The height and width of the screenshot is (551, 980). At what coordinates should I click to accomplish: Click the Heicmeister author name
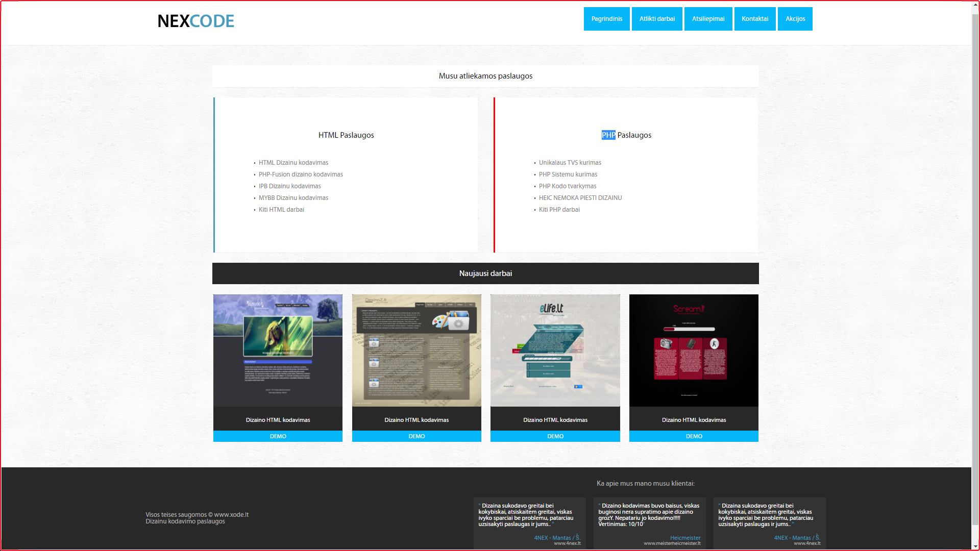(685, 538)
